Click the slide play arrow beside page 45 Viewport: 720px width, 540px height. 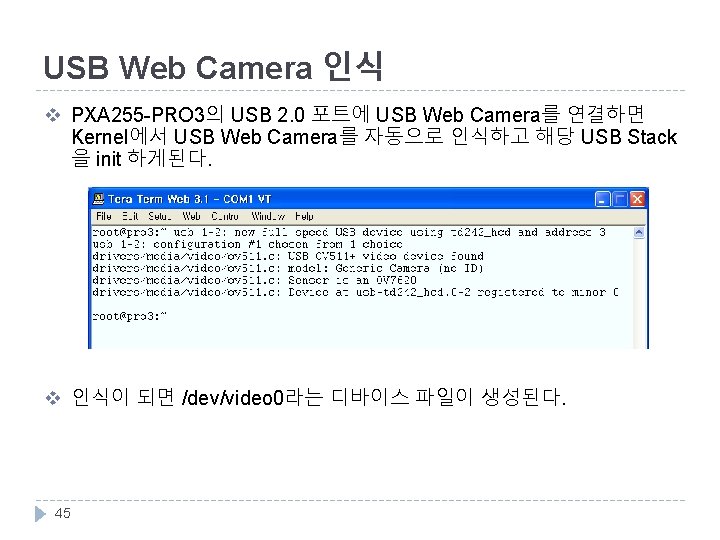[x=40, y=513]
